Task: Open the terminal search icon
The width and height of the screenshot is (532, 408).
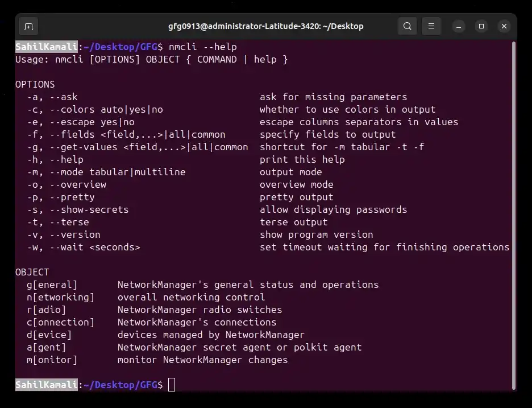Action: [407, 26]
